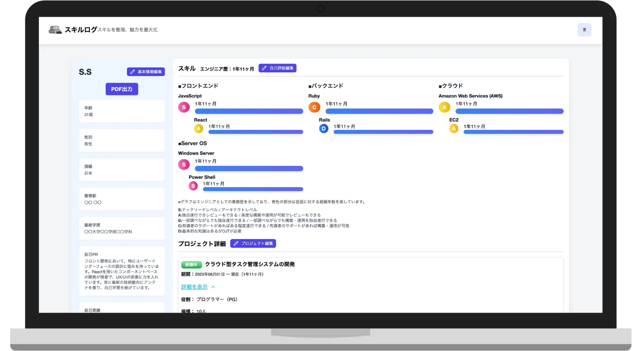Click the A rank badge for React
Viewport: 644px width, 351px height.
click(199, 128)
